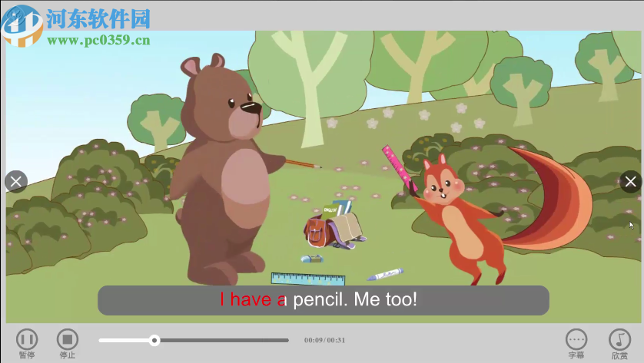Screen dimensions: 644x363
Task: Click the schoolbag in the scene
Action: (334, 226)
